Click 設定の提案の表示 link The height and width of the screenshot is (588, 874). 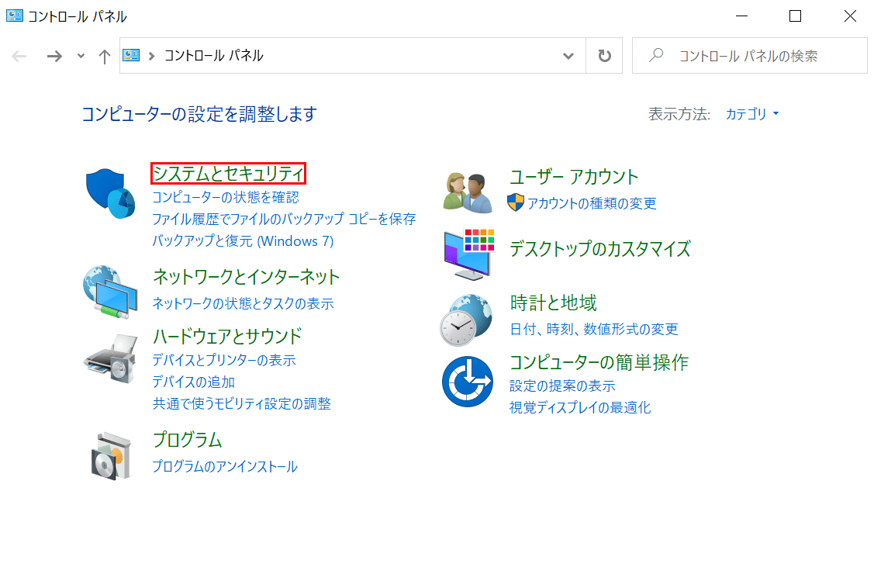(562, 386)
